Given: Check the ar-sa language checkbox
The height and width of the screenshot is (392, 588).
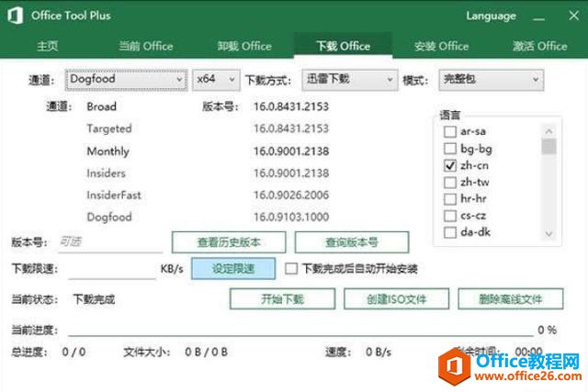Looking at the screenshot, I should click(450, 132).
